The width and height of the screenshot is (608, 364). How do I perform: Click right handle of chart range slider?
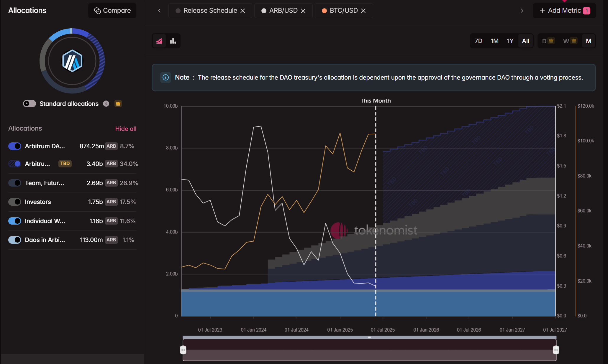tap(556, 350)
